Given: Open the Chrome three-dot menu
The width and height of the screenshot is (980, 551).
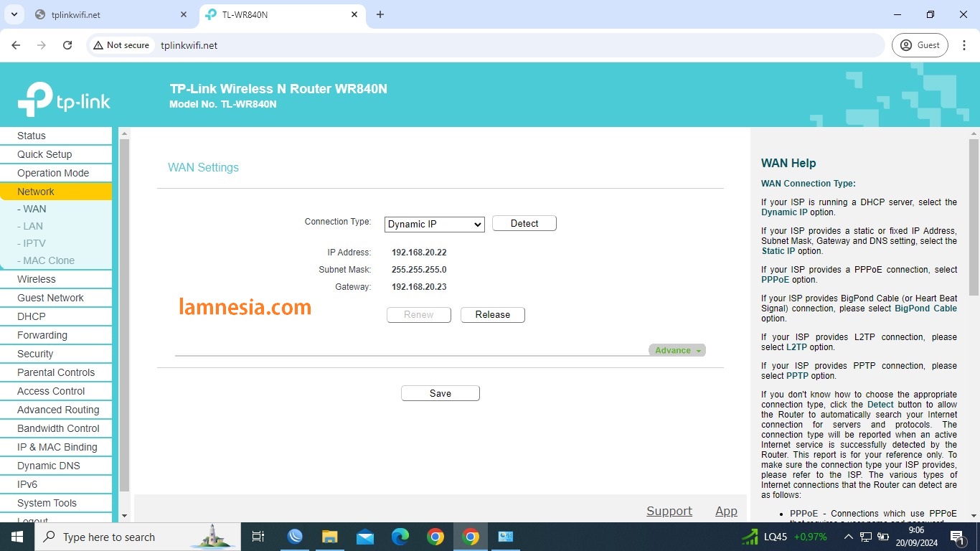Looking at the screenshot, I should (964, 45).
